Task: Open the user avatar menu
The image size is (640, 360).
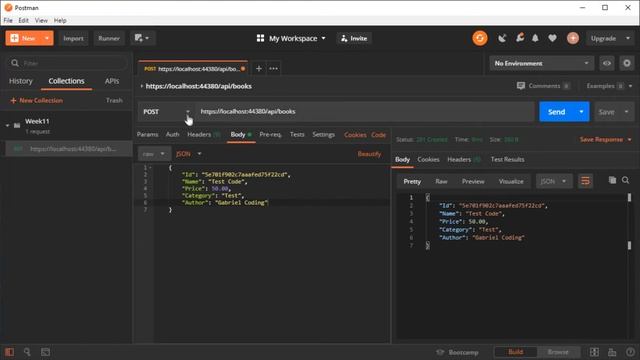Action: [x=573, y=38]
